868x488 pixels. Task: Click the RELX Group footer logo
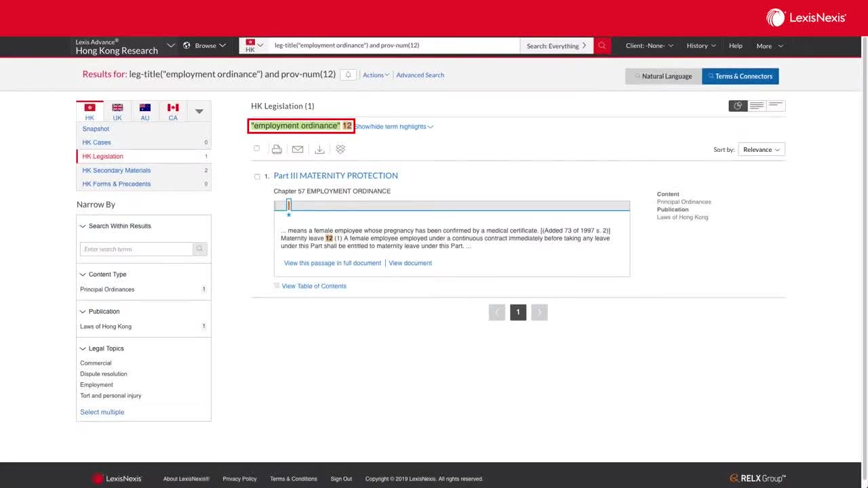[757, 479]
